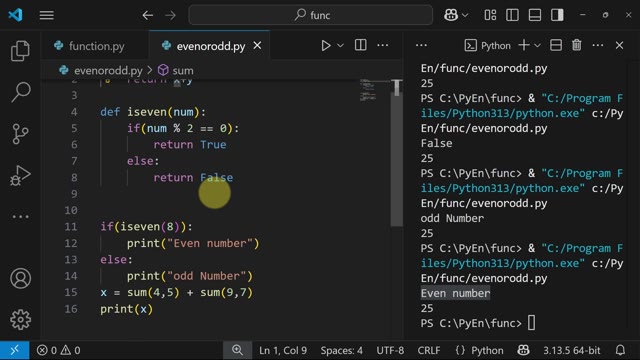Screen dimensions: 640x360
Task: Open the Run and Debug view
Action: 20,176
